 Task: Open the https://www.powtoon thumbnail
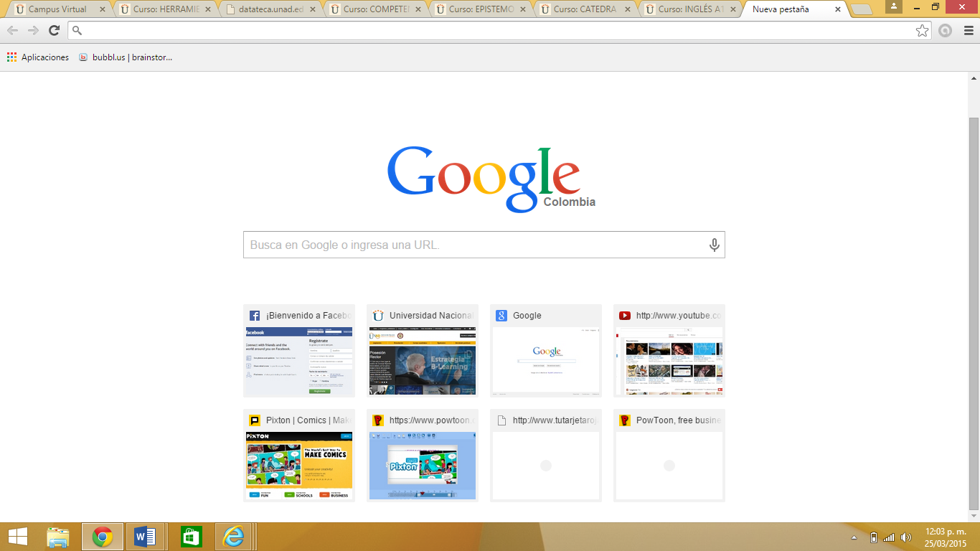point(423,456)
